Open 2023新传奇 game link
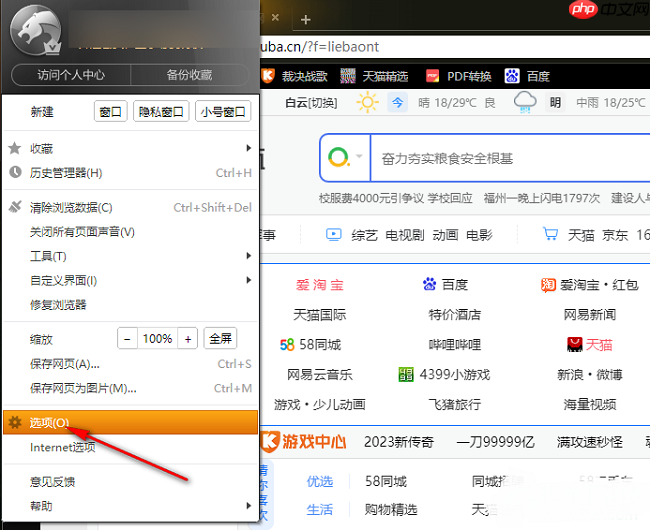Screen dimensions: 650x530 coord(399,442)
